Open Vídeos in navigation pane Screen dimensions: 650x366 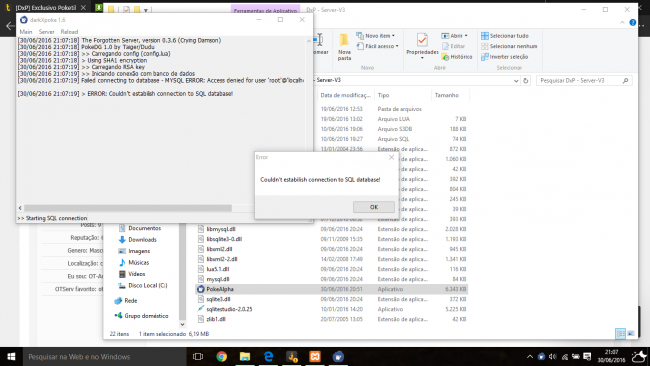(x=132, y=274)
